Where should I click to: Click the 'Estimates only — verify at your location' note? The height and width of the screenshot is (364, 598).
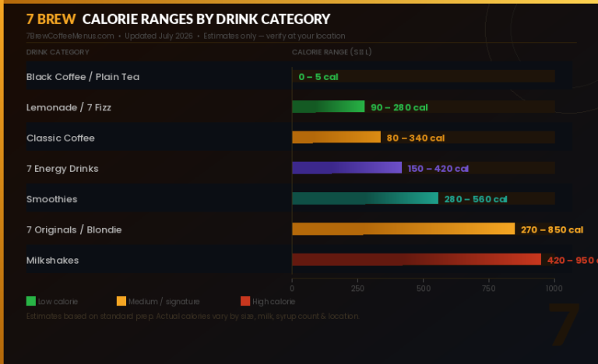[x=274, y=36]
